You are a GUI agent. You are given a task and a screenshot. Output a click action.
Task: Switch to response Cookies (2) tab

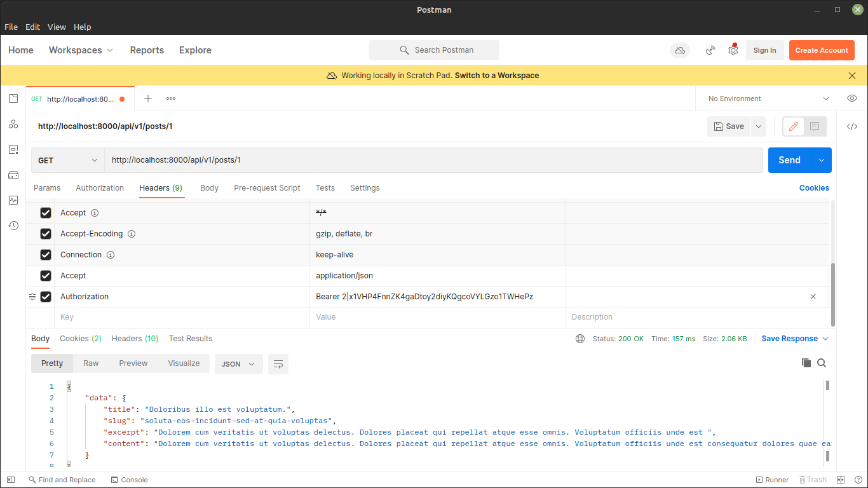click(81, 339)
